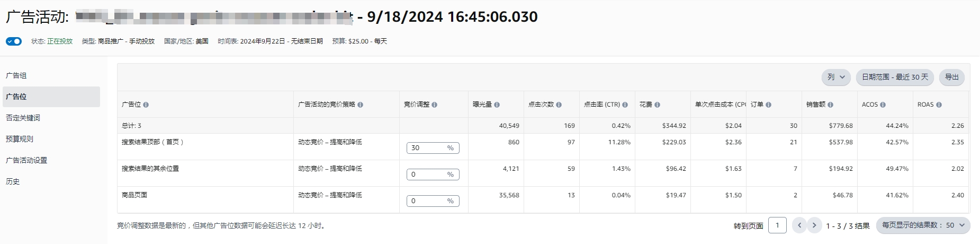
Task: Click bid adjustment field for 搜索结果顶部（首页）
Action: (x=433, y=148)
